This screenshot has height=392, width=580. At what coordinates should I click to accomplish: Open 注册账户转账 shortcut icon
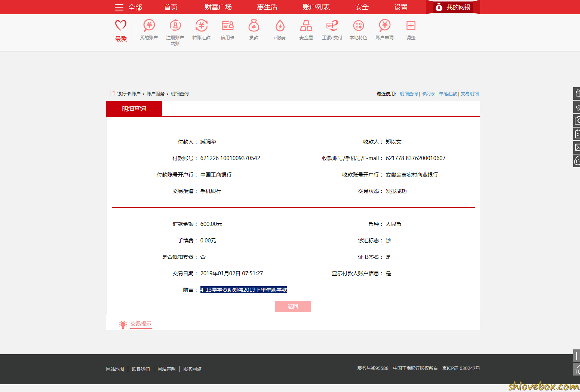[x=175, y=25]
